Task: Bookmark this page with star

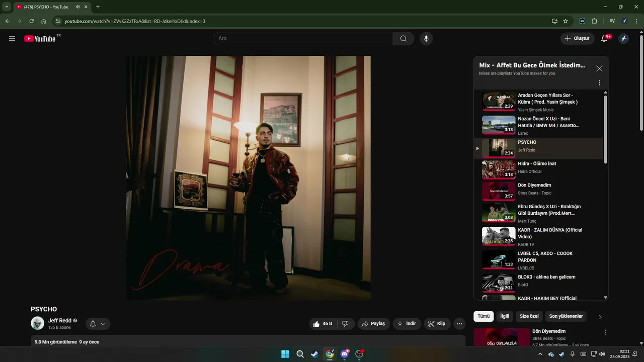Action: point(566,21)
